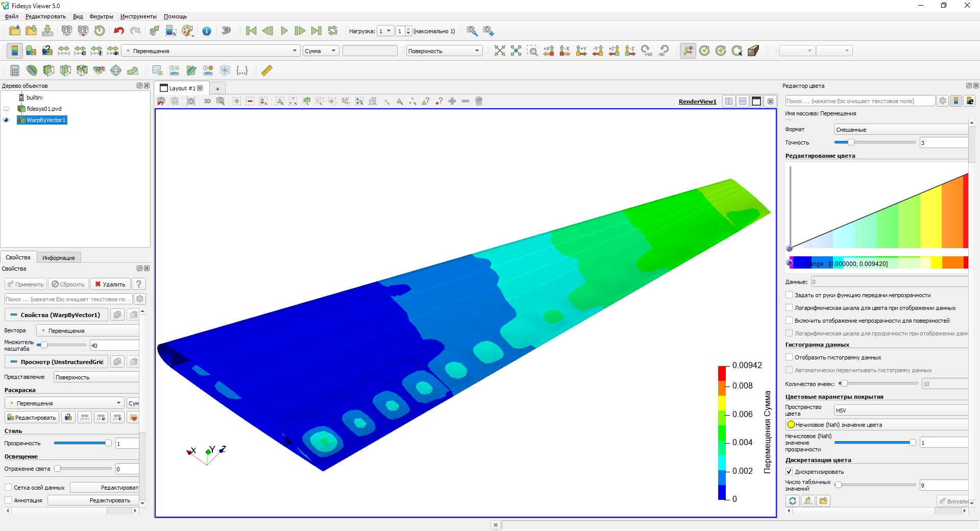Add a new layout tab with plus
This screenshot has width=980, height=531.
(217, 88)
